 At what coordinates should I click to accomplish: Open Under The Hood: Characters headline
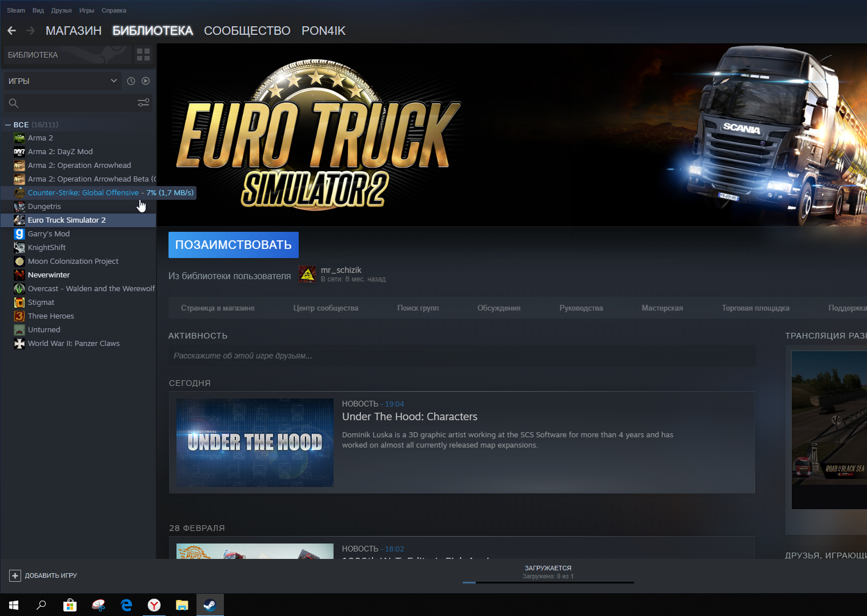410,417
